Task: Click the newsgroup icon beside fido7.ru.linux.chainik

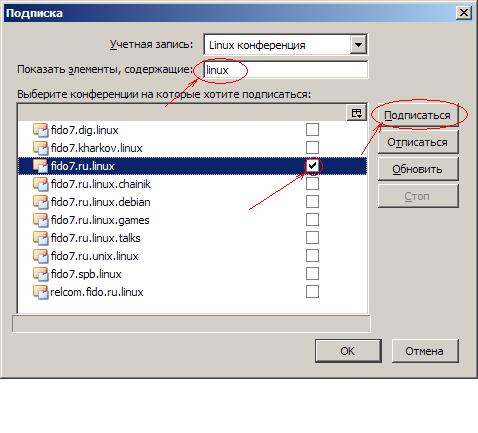Action: pos(41,184)
